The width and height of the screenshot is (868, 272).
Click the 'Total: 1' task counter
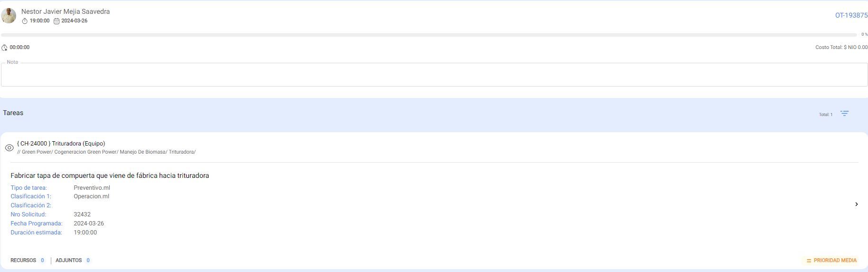825,115
